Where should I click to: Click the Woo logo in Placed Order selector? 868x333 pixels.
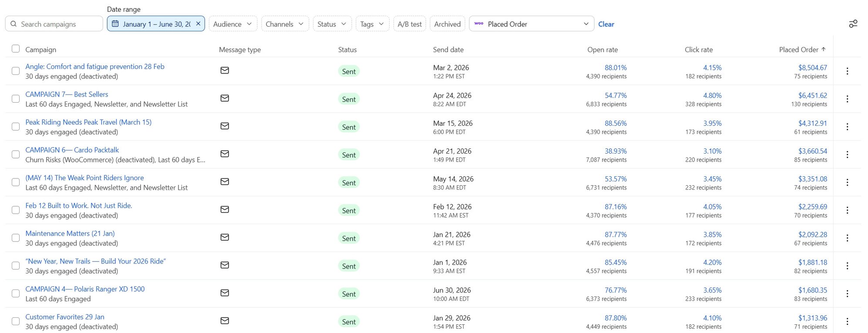point(479,24)
